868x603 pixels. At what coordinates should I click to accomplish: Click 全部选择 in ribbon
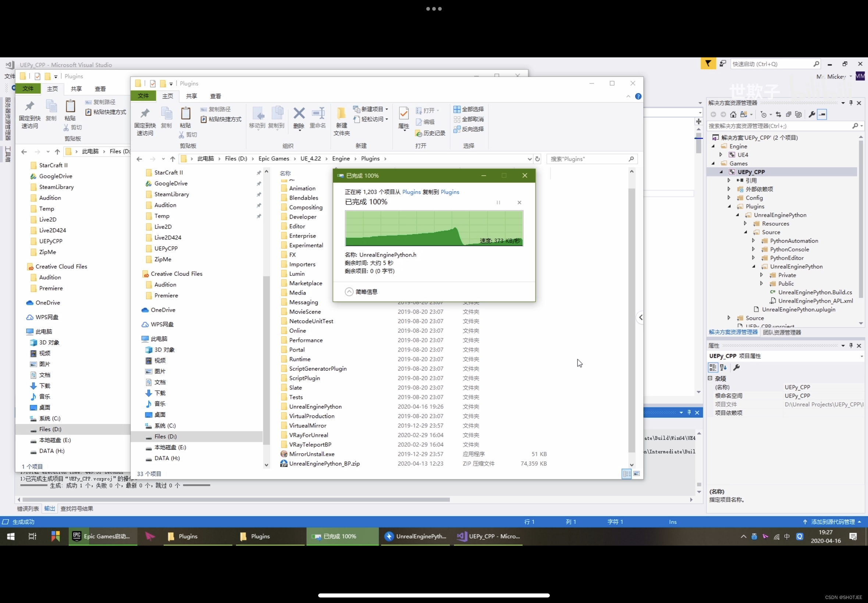tap(469, 109)
